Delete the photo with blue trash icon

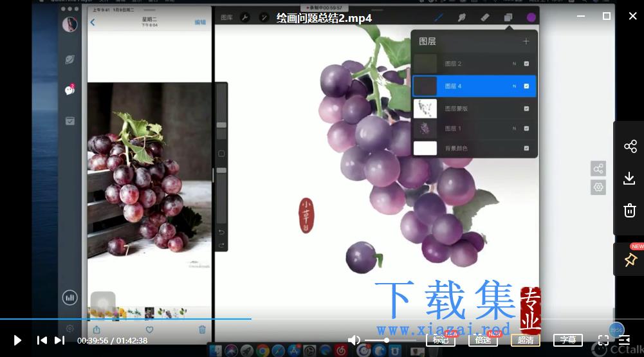(x=202, y=329)
